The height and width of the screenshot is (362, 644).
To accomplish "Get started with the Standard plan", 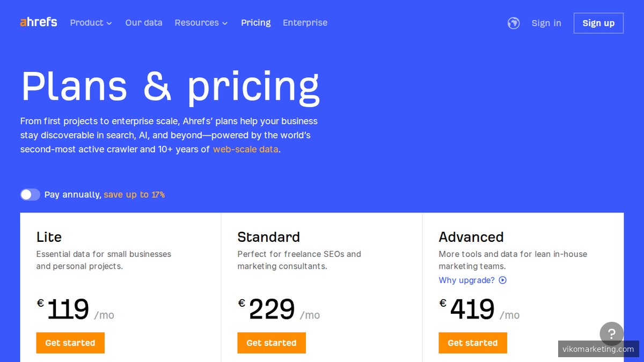I will click(x=272, y=343).
